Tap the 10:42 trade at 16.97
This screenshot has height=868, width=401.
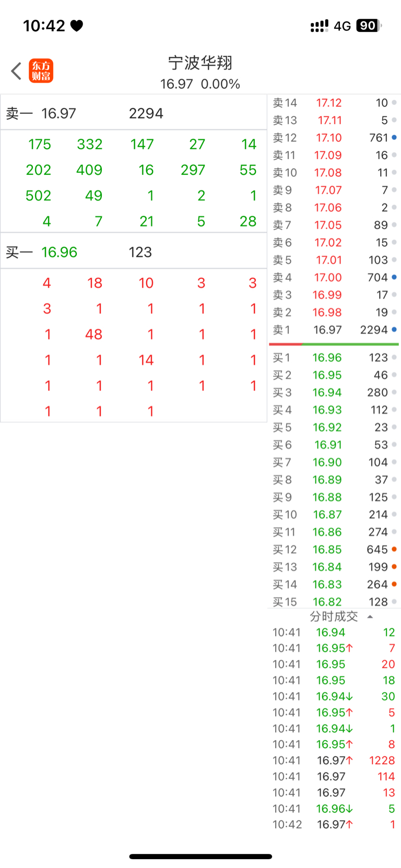334,825
